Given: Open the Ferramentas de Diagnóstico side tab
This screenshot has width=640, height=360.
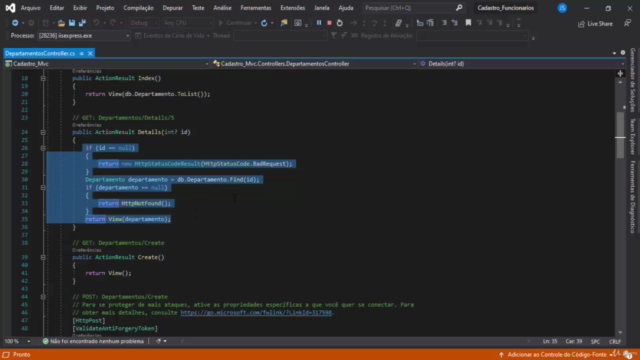Looking at the screenshot, I should click(x=633, y=197).
